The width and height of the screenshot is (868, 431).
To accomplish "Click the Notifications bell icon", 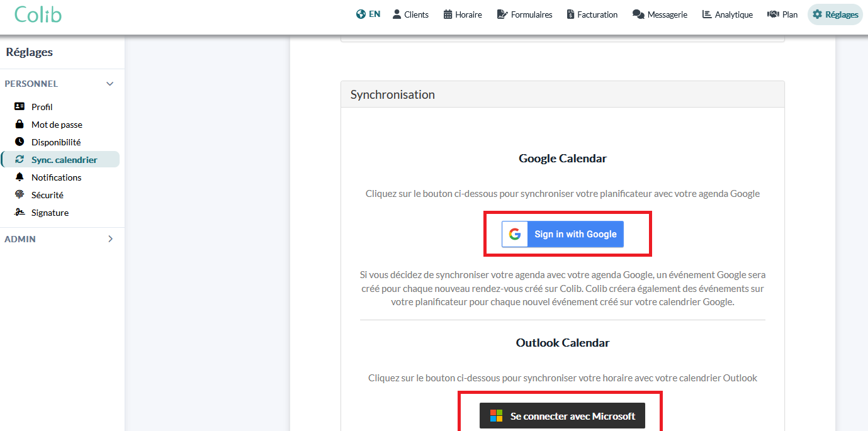I will tap(20, 177).
